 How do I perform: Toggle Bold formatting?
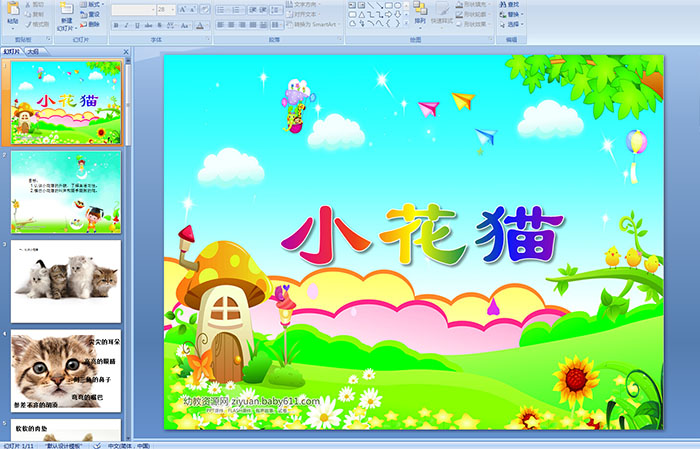point(116,25)
